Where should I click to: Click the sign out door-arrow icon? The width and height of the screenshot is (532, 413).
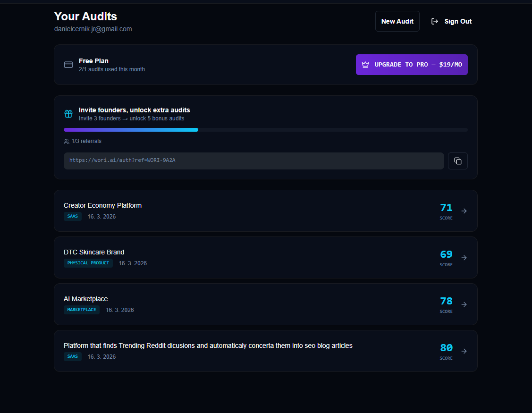pos(435,21)
